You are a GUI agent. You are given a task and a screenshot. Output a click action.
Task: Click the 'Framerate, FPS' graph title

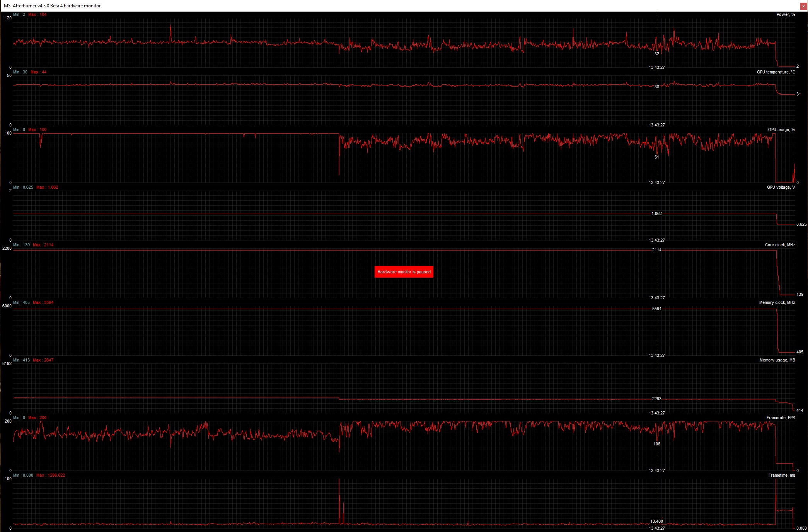(x=781, y=418)
